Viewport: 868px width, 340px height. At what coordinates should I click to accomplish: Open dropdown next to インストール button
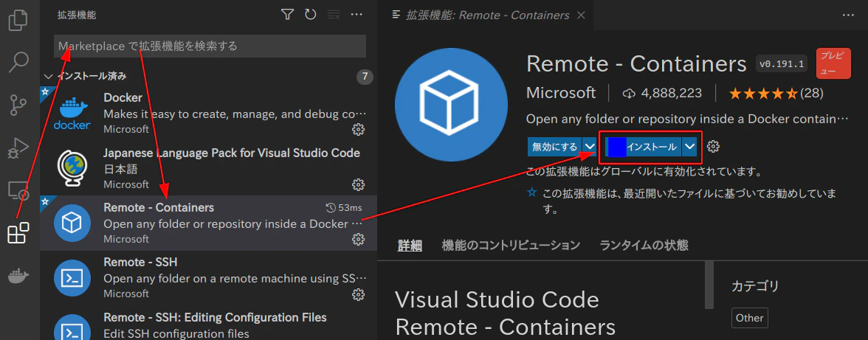[x=689, y=147]
